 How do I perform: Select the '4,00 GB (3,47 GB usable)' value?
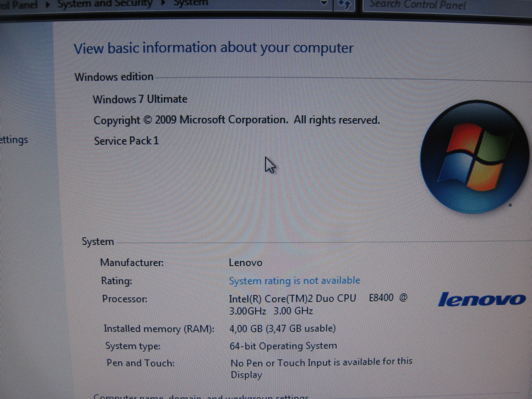(283, 328)
